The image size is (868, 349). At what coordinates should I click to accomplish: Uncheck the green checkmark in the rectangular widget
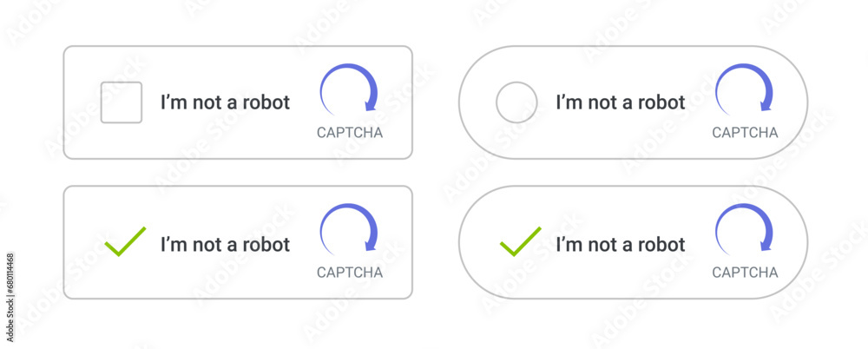(x=125, y=241)
